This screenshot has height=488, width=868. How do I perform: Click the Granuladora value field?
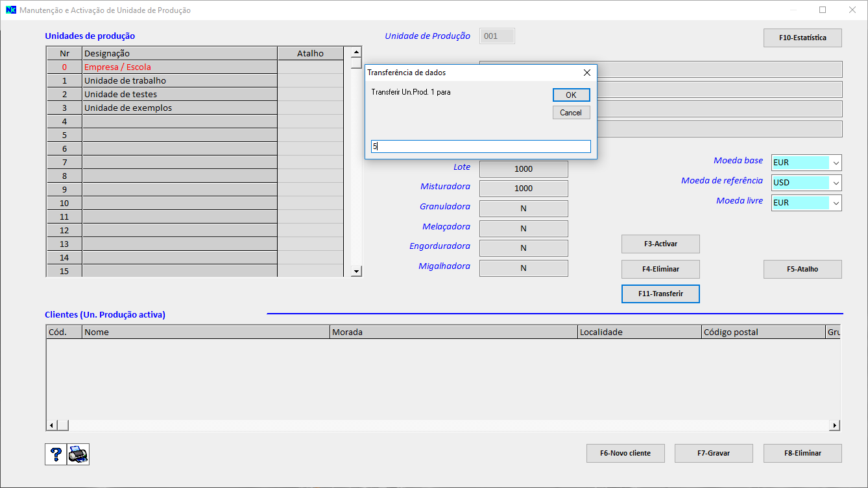(524, 209)
